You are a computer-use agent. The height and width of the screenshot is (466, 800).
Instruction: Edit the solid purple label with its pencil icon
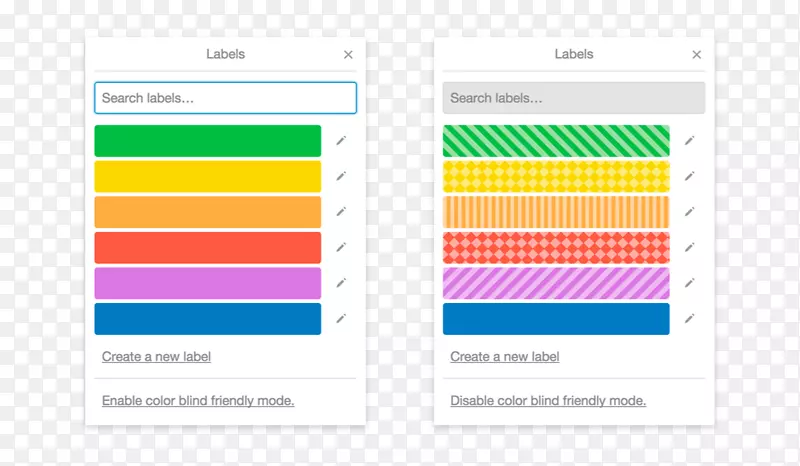point(341,283)
